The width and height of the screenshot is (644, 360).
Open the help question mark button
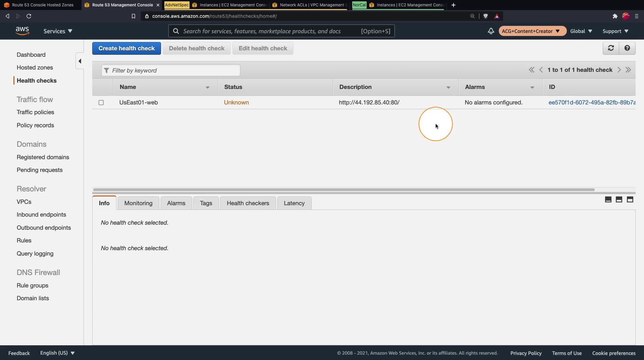tap(627, 48)
